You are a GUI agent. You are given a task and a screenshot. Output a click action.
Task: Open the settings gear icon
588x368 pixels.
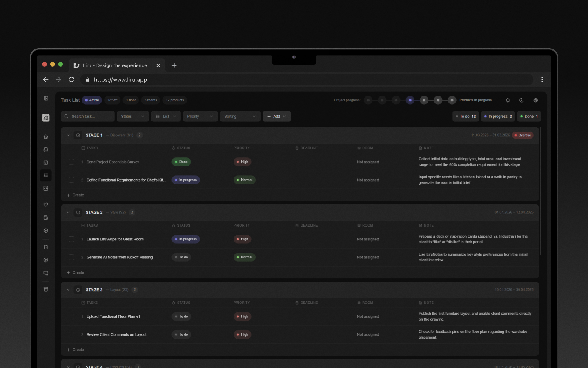[x=536, y=100]
